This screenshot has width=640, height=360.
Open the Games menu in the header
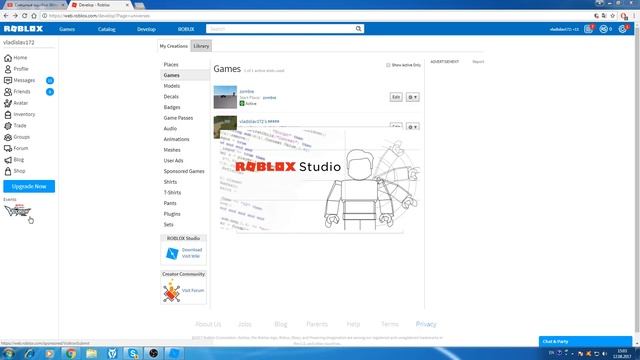[x=67, y=29]
